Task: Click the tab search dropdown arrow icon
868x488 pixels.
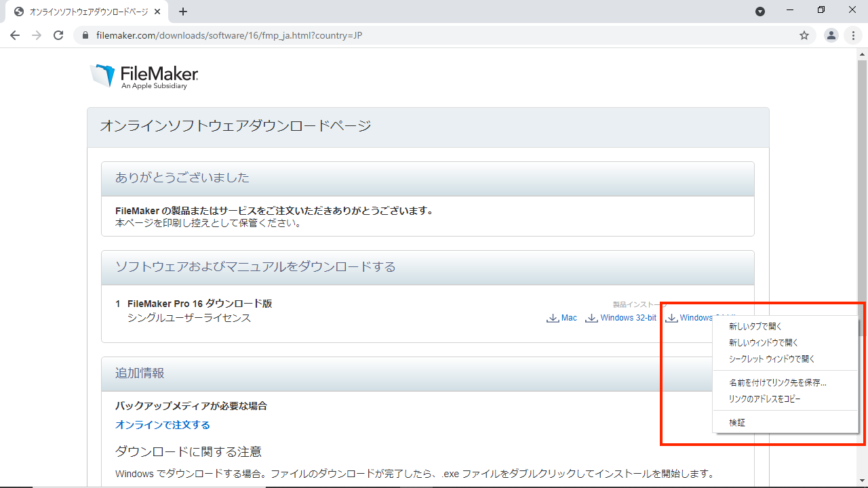Action: pos(760,11)
